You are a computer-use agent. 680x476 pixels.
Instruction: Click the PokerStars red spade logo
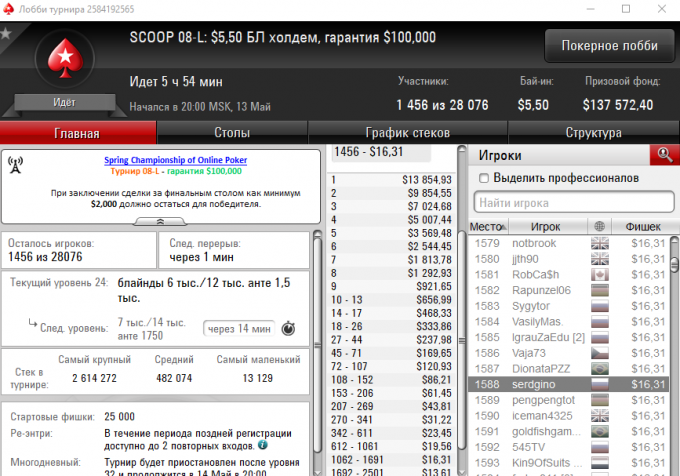(65, 59)
